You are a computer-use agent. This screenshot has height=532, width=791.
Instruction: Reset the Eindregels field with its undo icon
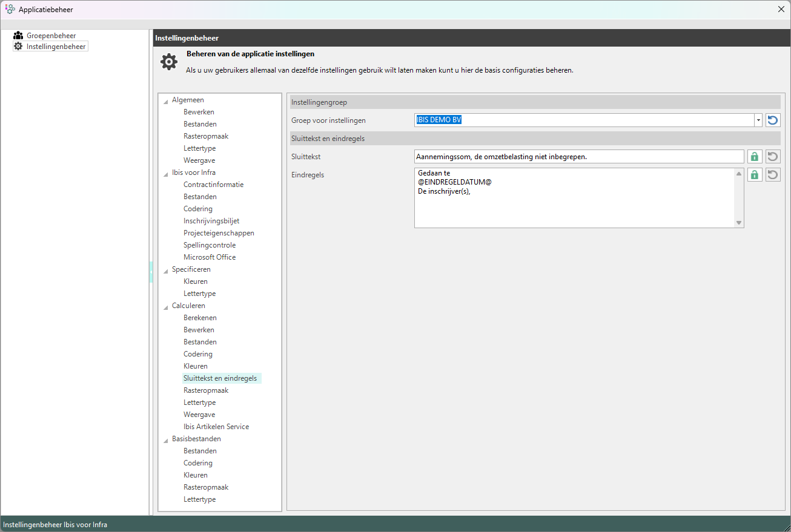(x=772, y=175)
